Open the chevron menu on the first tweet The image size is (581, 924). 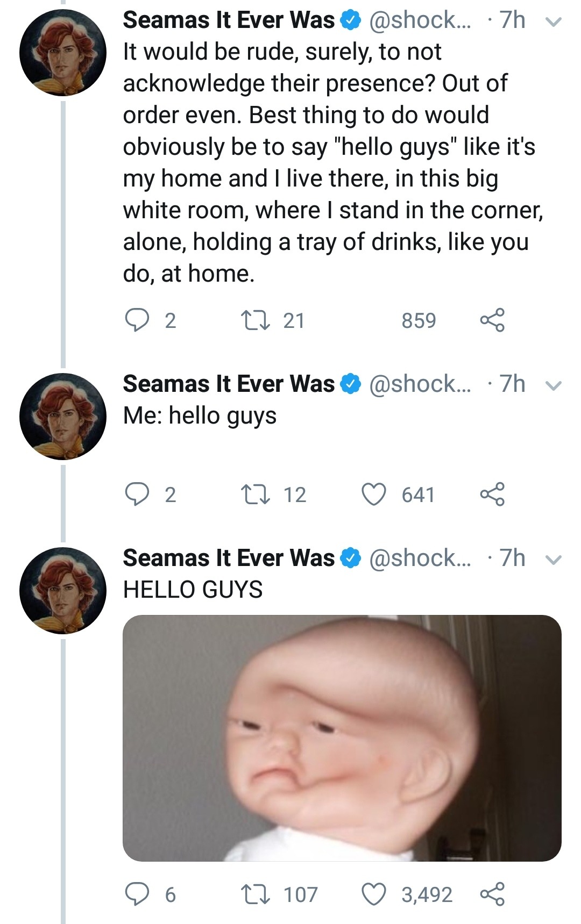[x=554, y=22]
